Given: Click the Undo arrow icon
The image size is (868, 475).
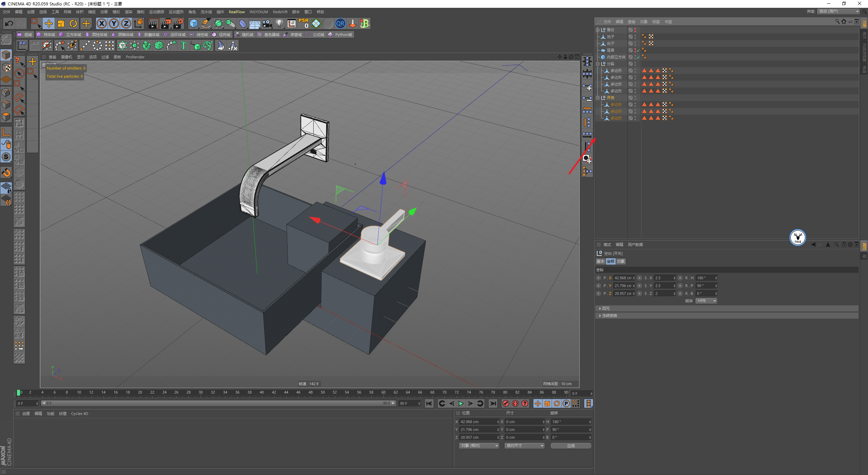Looking at the screenshot, I should [x=9, y=23].
